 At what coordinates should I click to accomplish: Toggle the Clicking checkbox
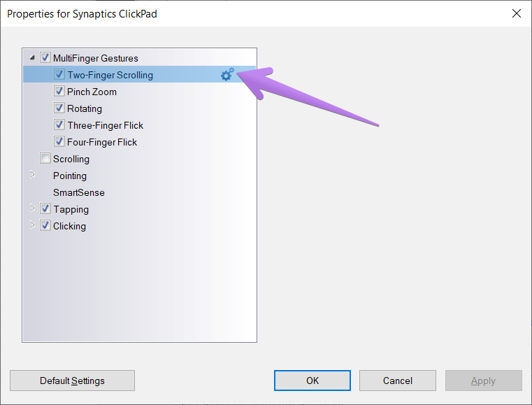tap(45, 226)
